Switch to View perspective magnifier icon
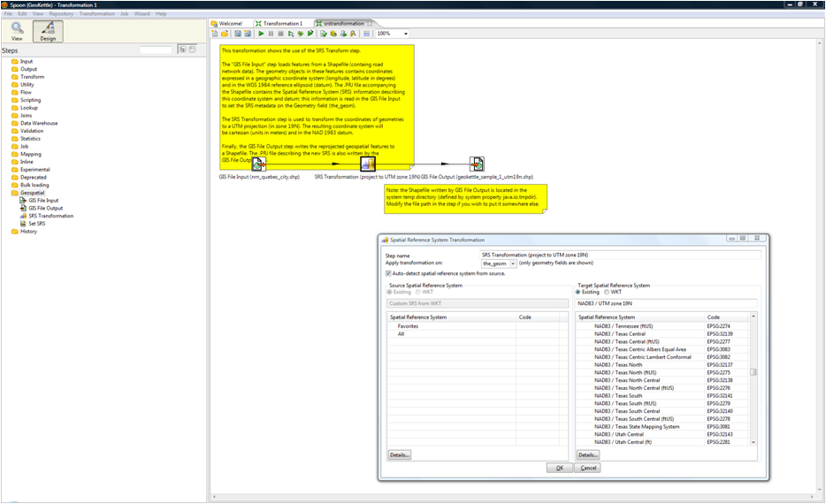 pyautogui.click(x=17, y=31)
